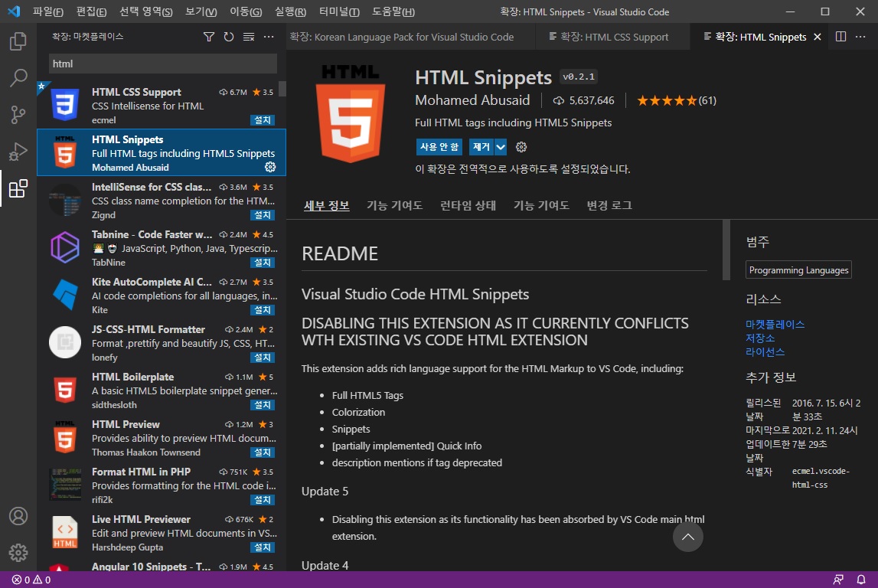The image size is (878, 588).
Task: Open Source Control view in activity bar
Action: tap(18, 115)
